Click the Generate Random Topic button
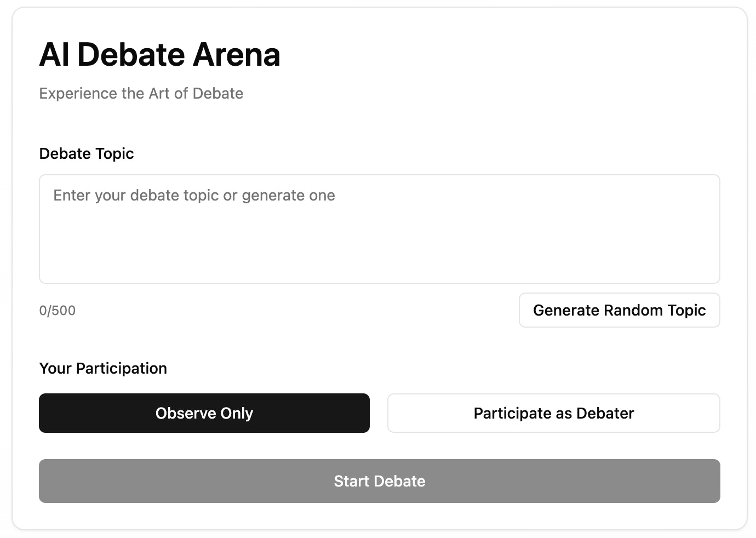This screenshot has height=538, width=756. point(619,310)
